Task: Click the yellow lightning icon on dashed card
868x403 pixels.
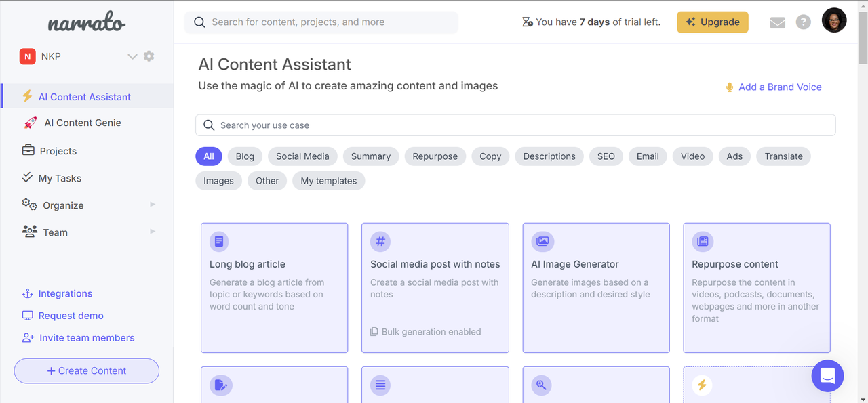Action: (x=702, y=385)
